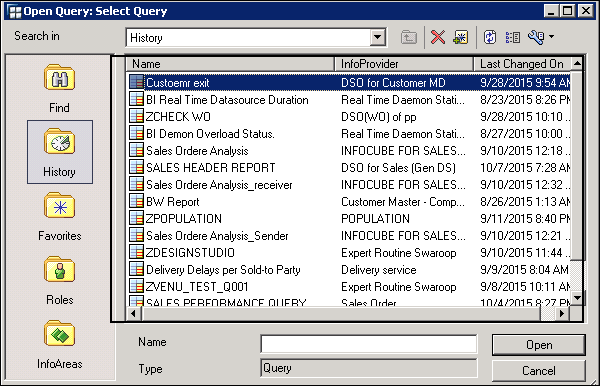Image resolution: width=600 pixels, height=386 pixels.
Task: Expand the Search in History dropdown
Action: pos(377,37)
